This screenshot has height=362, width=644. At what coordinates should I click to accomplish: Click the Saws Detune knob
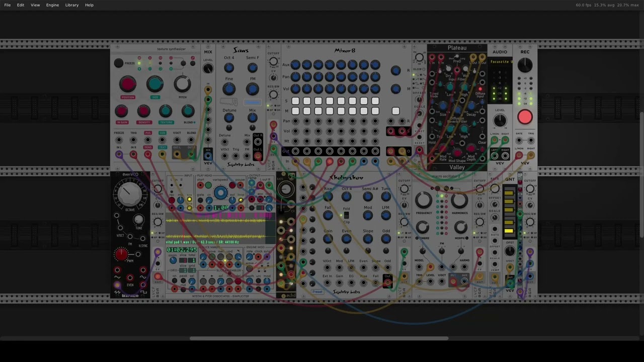(229, 118)
